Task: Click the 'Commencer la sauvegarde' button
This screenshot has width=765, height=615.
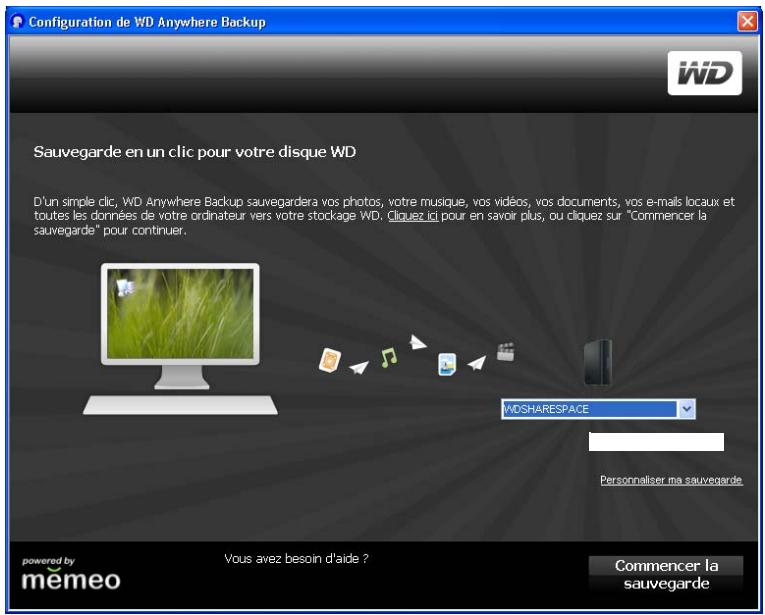Action: click(665, 575)
